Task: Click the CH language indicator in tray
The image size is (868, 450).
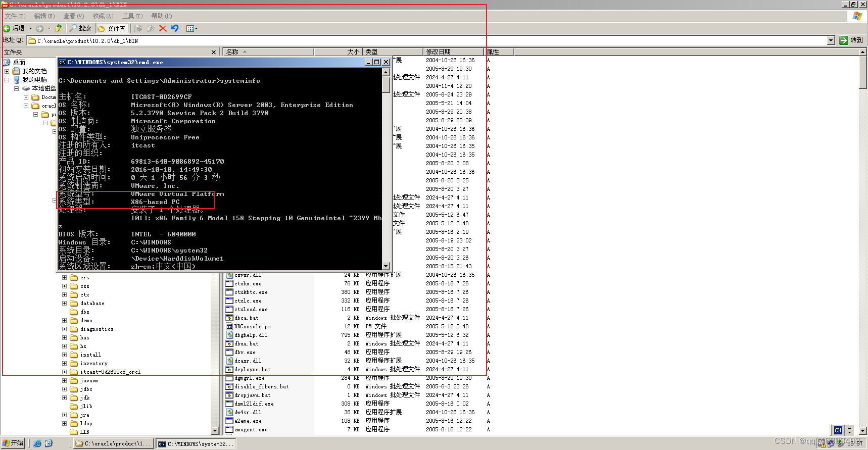Action: point(838,430)
